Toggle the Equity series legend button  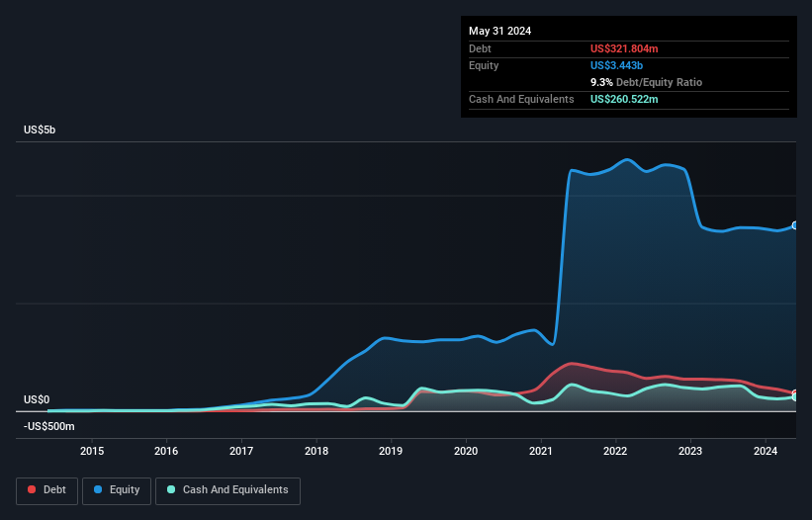[x=117, y=490]
